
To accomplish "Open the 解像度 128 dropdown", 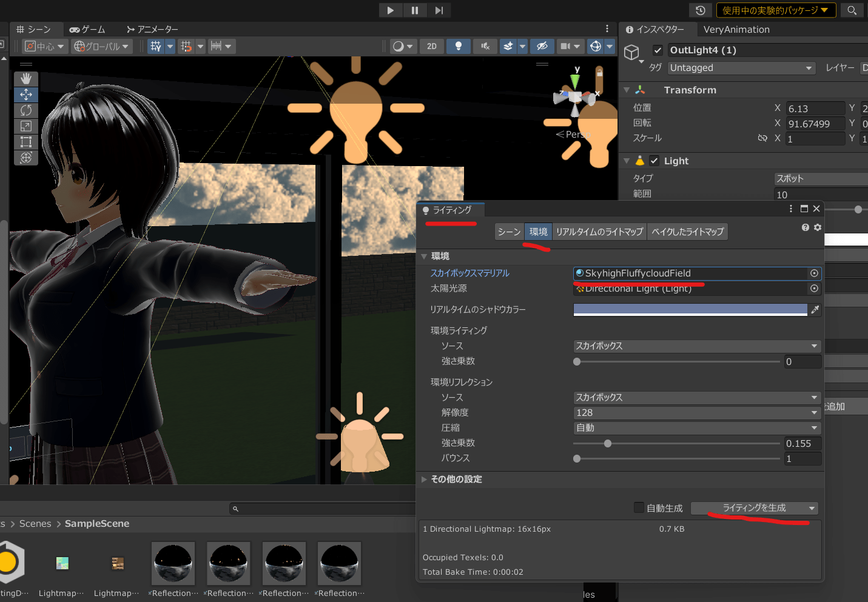I will click(696, 413).
